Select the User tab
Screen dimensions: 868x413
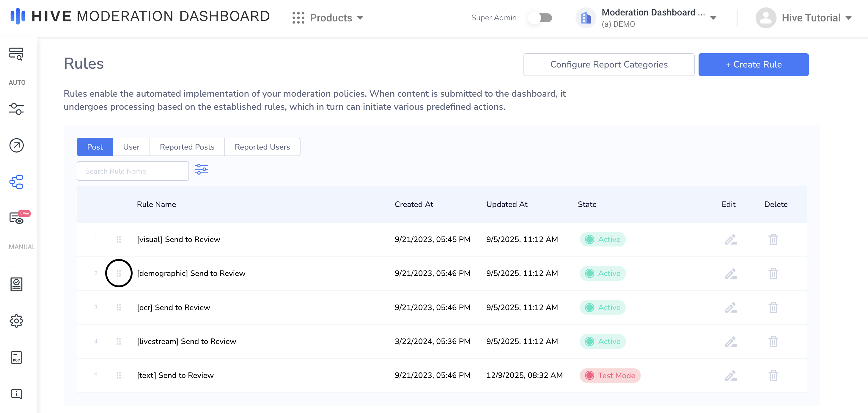point(131,147)
